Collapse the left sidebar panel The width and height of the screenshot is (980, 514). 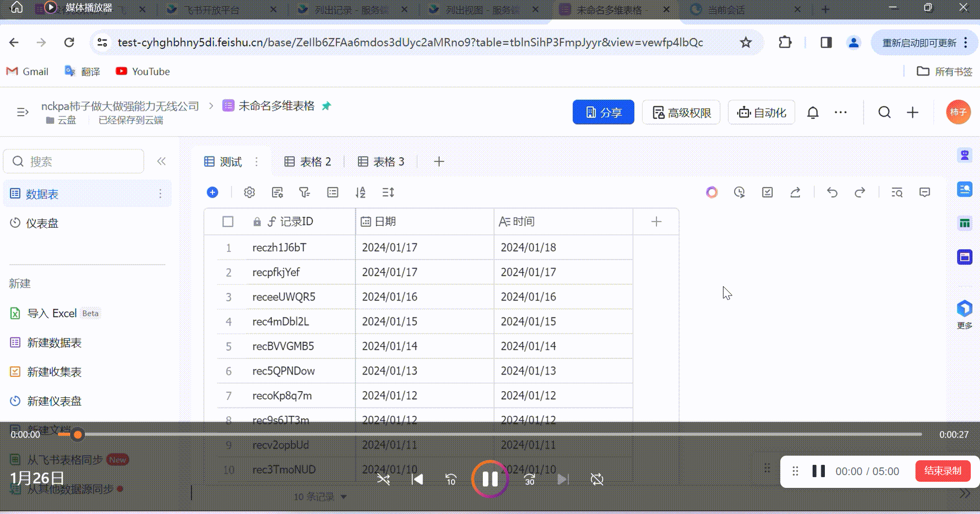(161, 161)
